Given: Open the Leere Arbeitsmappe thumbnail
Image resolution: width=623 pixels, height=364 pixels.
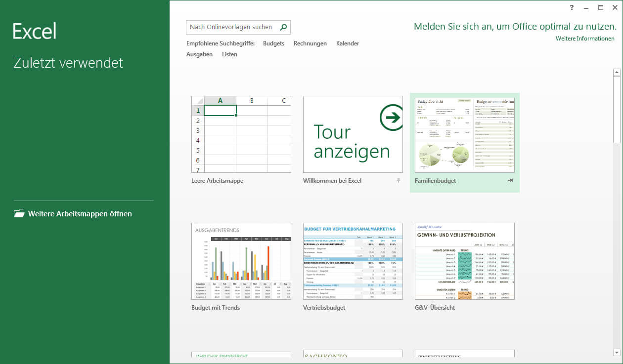Looking at the screenshot, I should coord(241,134).
